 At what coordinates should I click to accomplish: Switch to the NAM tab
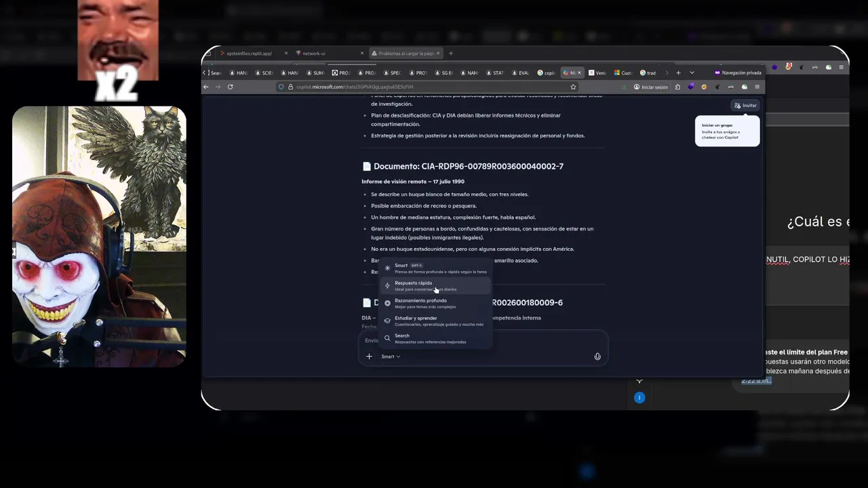click(x=469, y=73)
